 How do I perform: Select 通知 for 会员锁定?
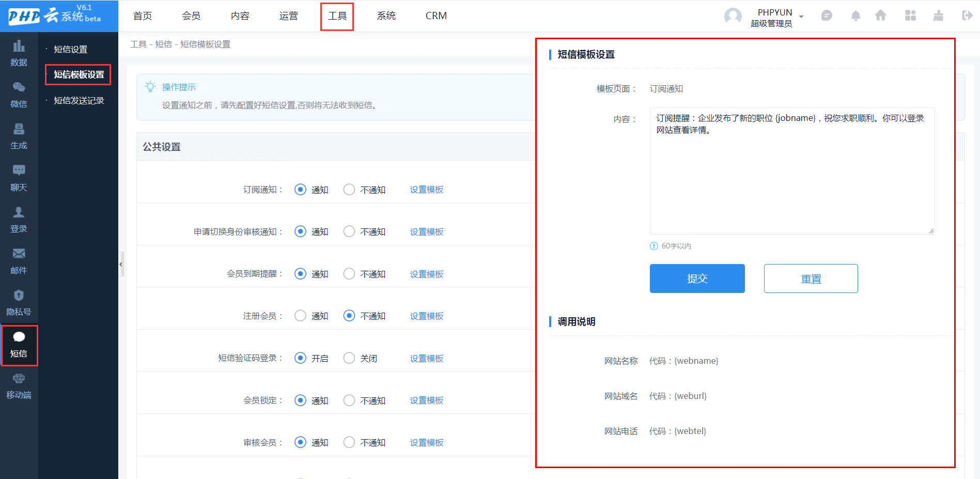pyautogui.click(x=300, y=400)
